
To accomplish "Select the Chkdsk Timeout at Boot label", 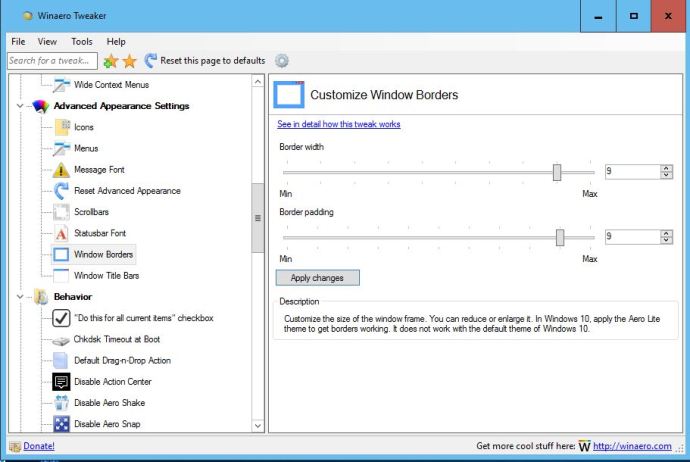I will point(117,339).
